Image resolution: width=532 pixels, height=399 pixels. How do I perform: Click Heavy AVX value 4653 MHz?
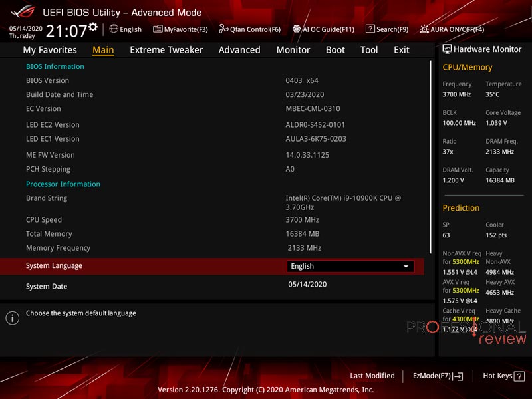[499, 293]
